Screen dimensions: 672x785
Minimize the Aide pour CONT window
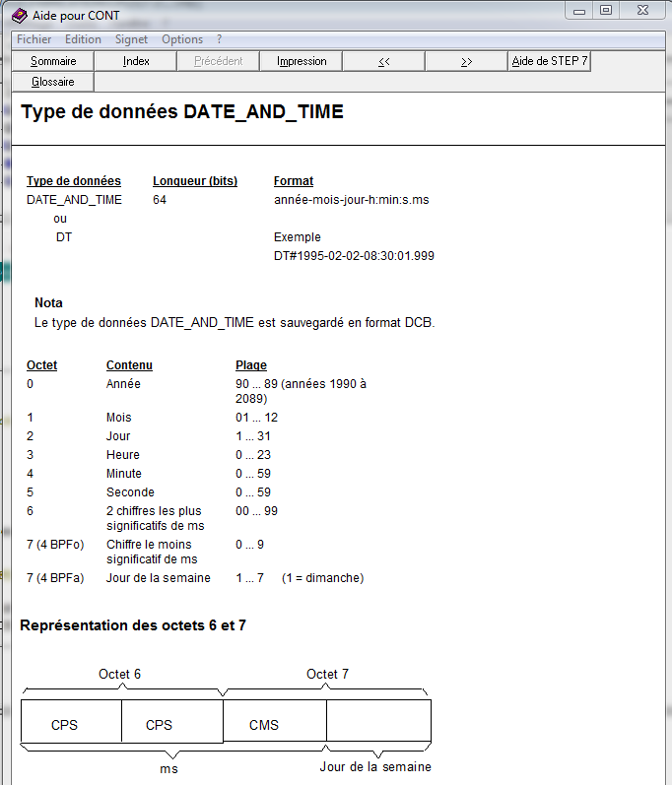(581, 10)
